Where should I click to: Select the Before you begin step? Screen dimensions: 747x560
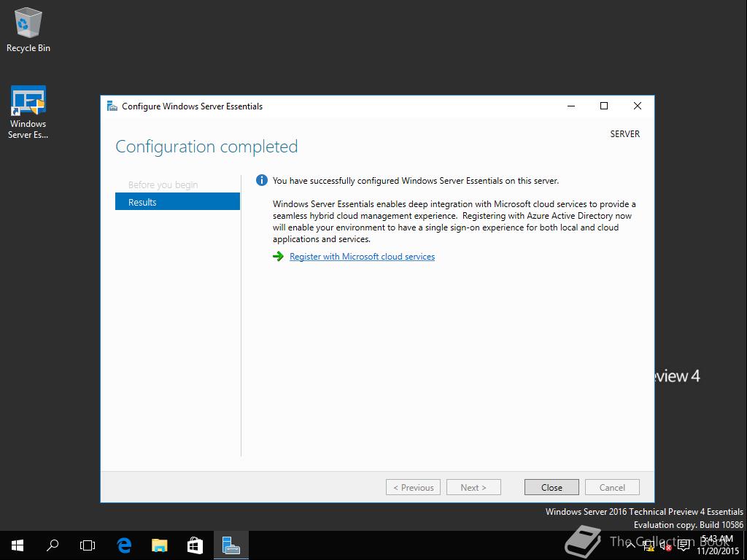(163, 184)
